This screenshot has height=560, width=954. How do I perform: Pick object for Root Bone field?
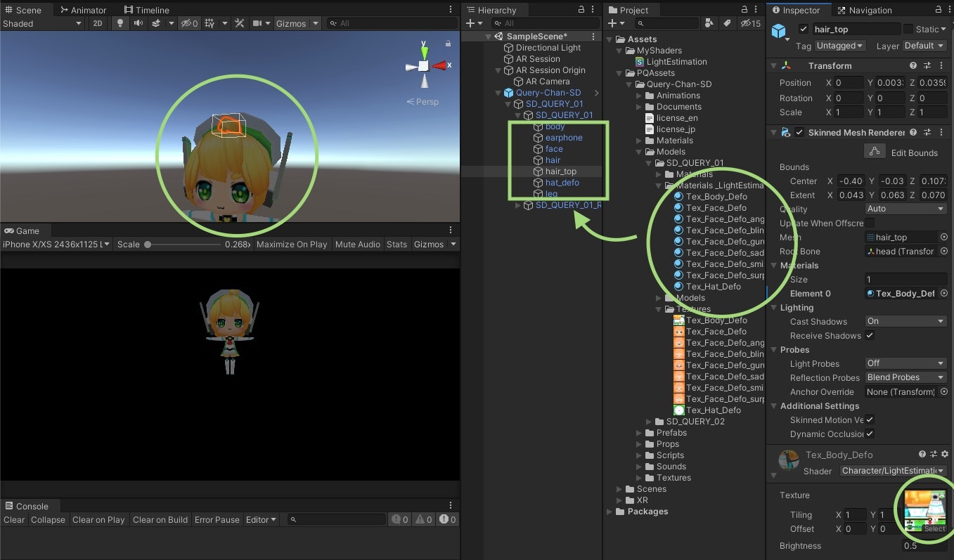pyautogui.click(x=943, y=252)
